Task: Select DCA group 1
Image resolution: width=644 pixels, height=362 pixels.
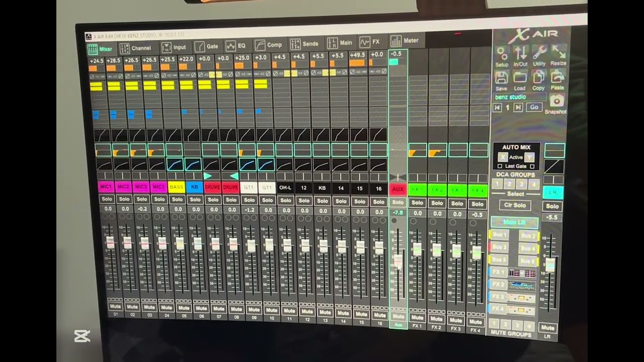Action: tap(498, 184)
